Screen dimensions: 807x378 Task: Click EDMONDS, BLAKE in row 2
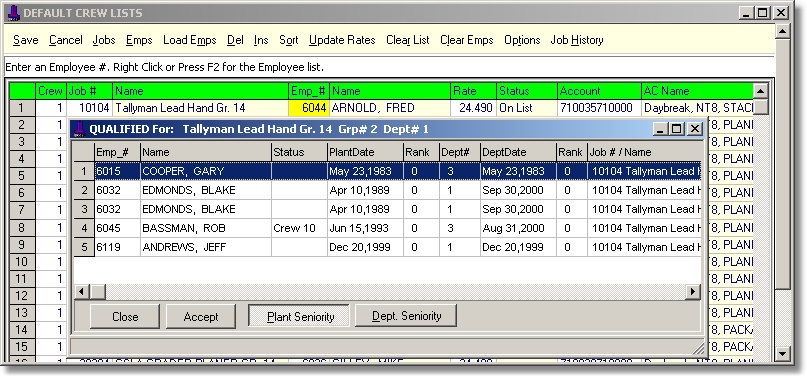tap(206, 191)
